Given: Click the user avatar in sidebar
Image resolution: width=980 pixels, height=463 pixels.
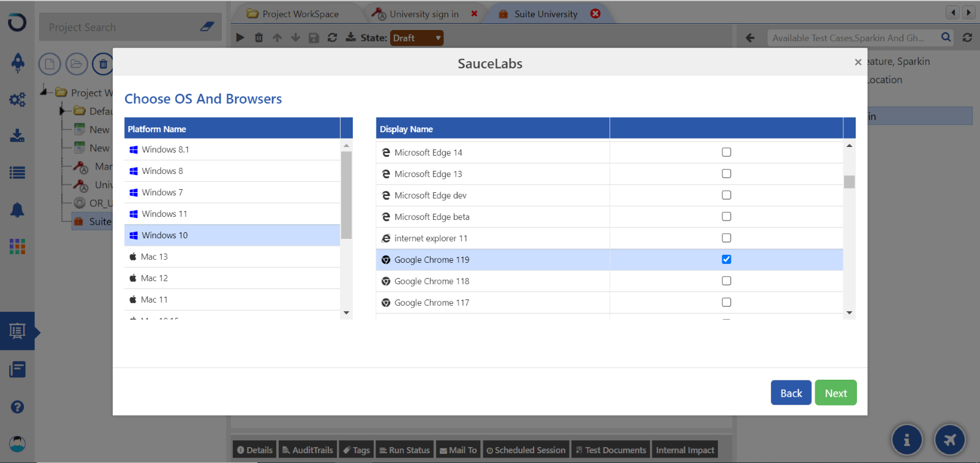Looking at the screenshot, I should point(18,443).
